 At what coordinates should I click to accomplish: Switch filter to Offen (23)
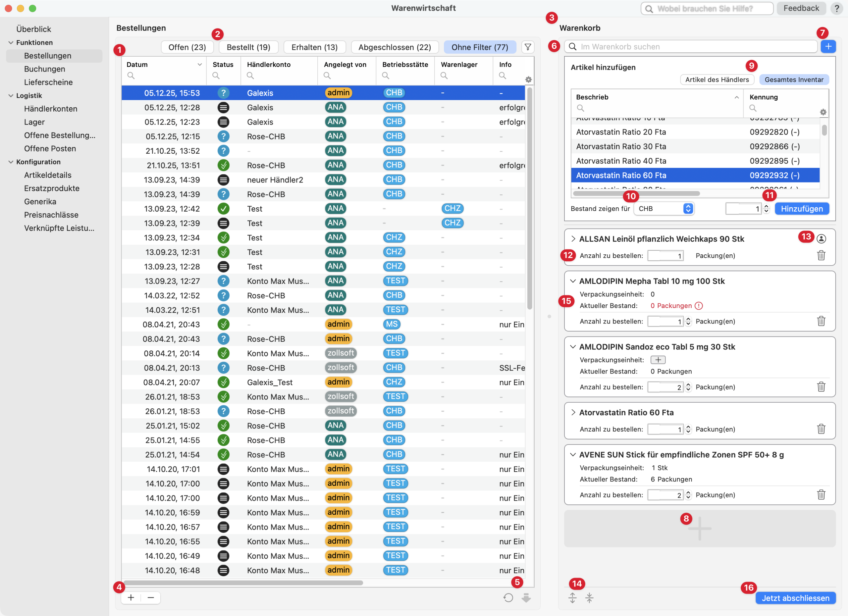[x=187, y=47]
